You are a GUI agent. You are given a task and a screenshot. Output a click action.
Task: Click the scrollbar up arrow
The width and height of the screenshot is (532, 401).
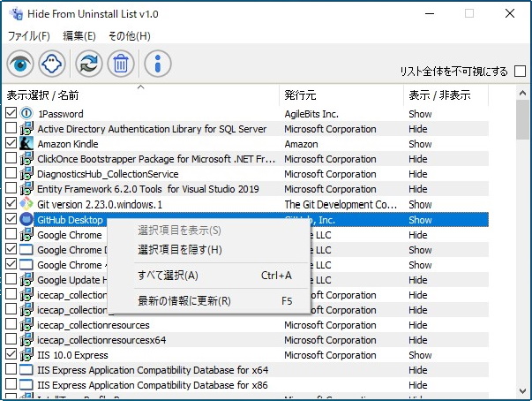tap(522, 93)
